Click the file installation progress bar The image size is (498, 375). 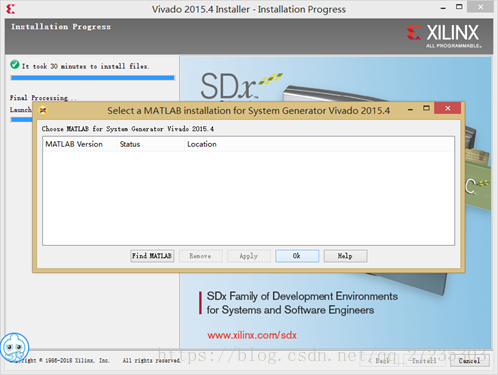pyautogui.click(x=93, y=78)
